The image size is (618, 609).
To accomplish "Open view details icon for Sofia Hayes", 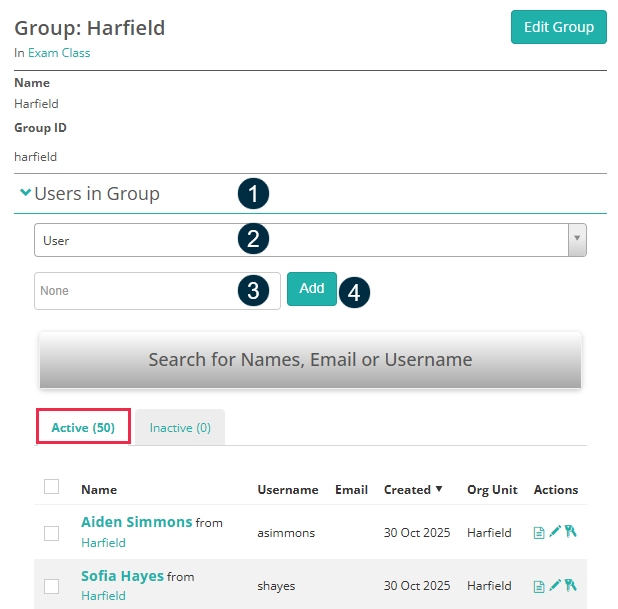I will 538,586.
